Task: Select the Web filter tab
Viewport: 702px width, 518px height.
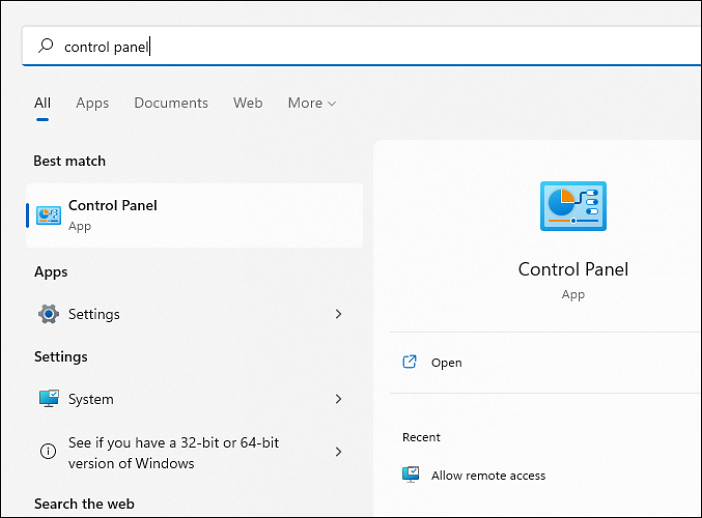Action: pos(248,103)
